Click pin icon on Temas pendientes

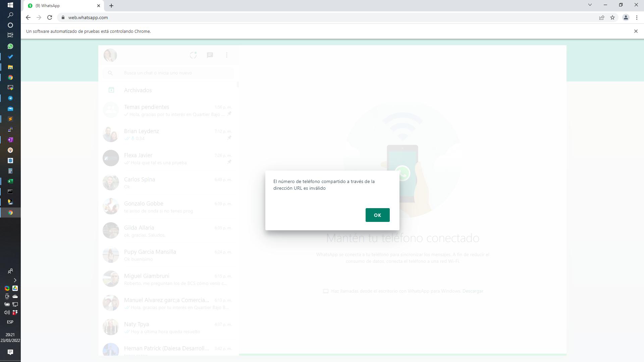click(x=229, y=114)
